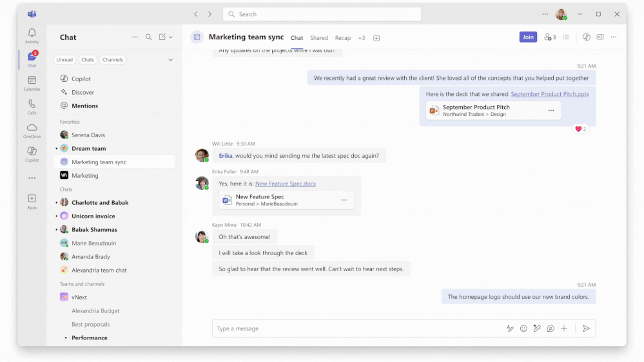
Task: Toggle the Channels filter chip
Action: 112,60
